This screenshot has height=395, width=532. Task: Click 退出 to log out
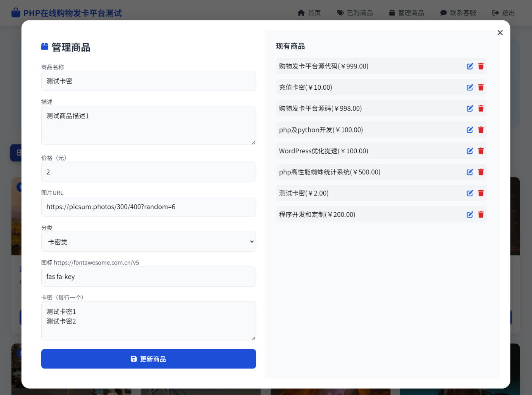(x=504, y=13)
